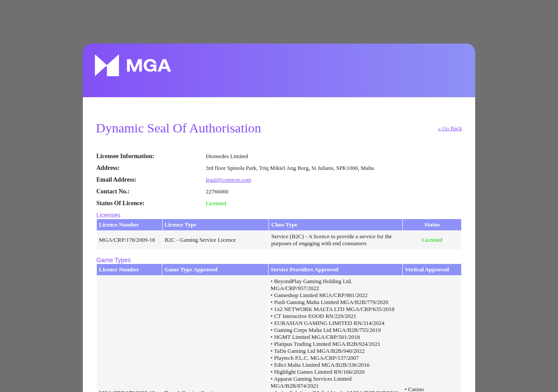558x392 pixels.
Task: Click the Licensee Information label
Action: coord(125,156)
